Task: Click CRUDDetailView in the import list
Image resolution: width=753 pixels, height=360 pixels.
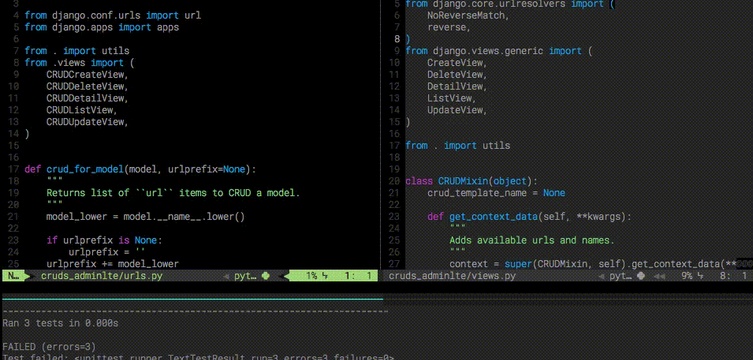Action: tap(87, 98)
